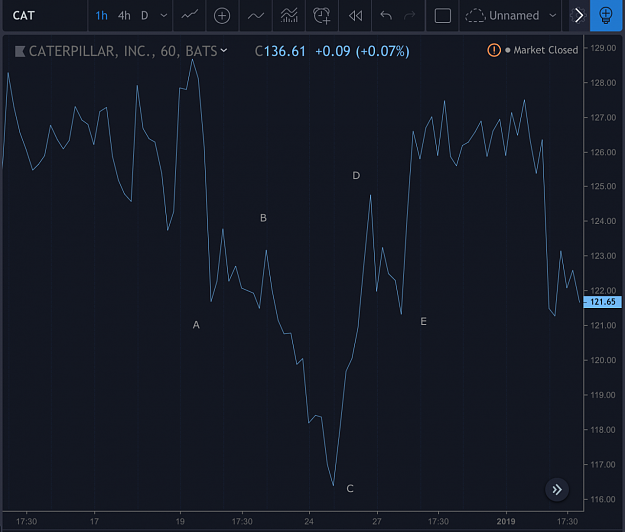Select the 1h timeframe

pyautogui.click(x=101, y=16)
